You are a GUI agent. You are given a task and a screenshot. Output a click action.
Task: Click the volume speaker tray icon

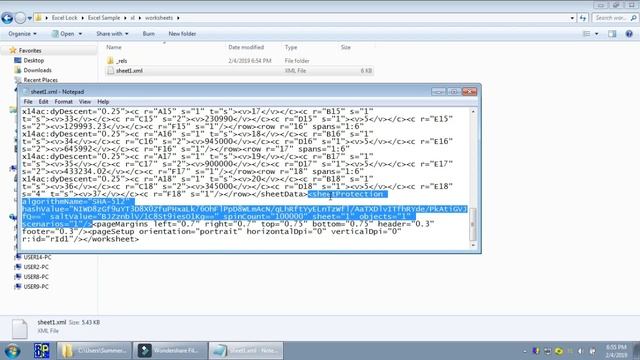click(x=581, y=351)
